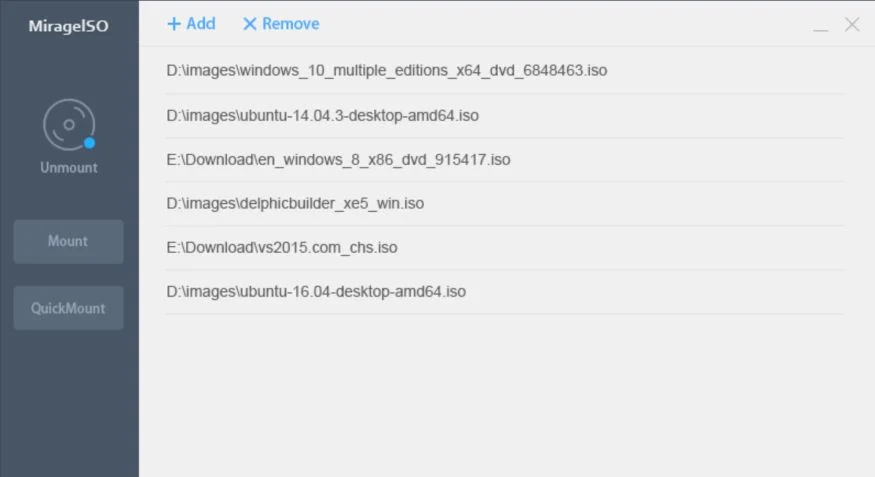Click the X icon beside Remove
The height and width of the screenshot is (477, 875).
249,24
